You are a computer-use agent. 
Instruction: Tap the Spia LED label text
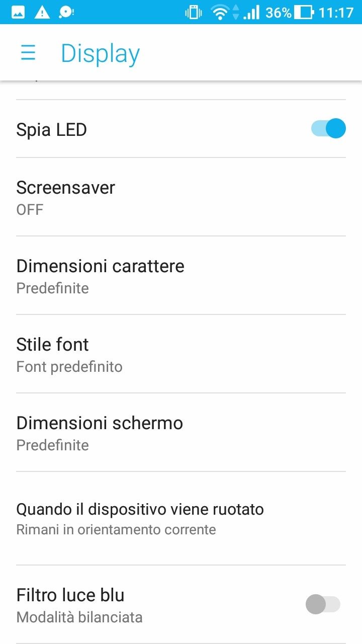click(x=52, y=130)
